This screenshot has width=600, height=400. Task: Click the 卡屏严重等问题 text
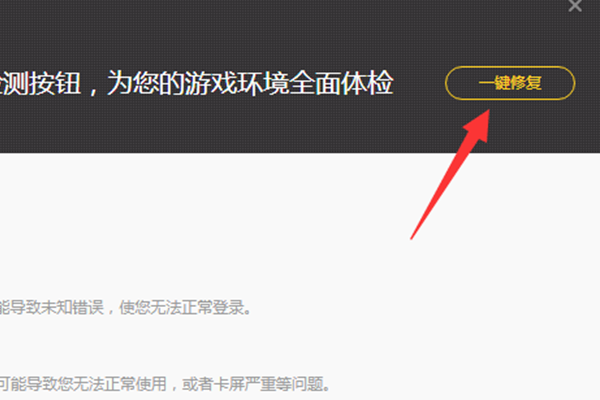(268, 384)
